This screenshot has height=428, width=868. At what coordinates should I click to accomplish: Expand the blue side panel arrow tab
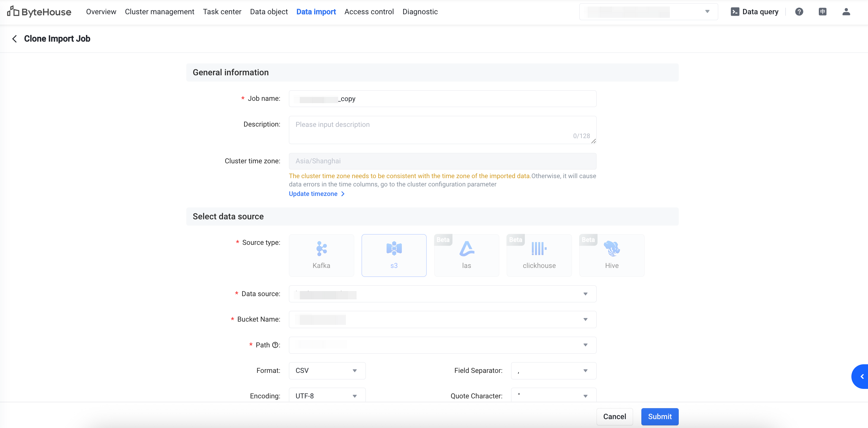click(861, 376)
